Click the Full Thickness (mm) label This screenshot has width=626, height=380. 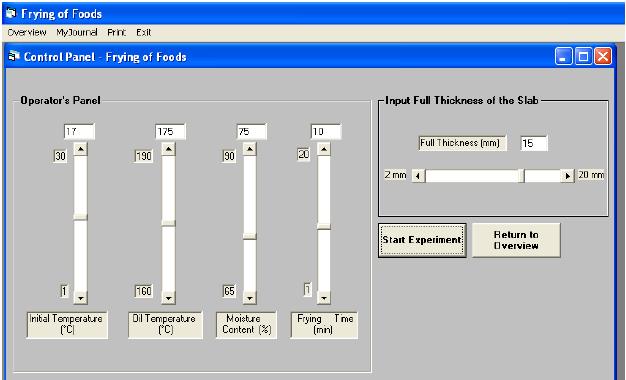coord(462,143)
